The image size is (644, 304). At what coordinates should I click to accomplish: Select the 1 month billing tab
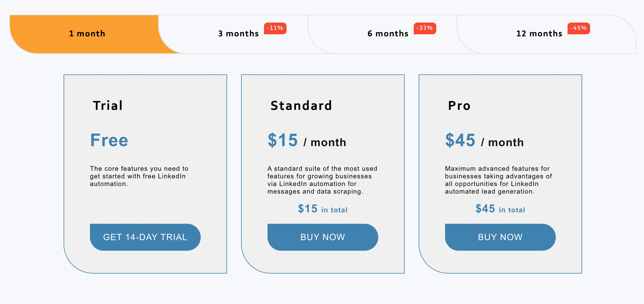[x=87, y=34]
